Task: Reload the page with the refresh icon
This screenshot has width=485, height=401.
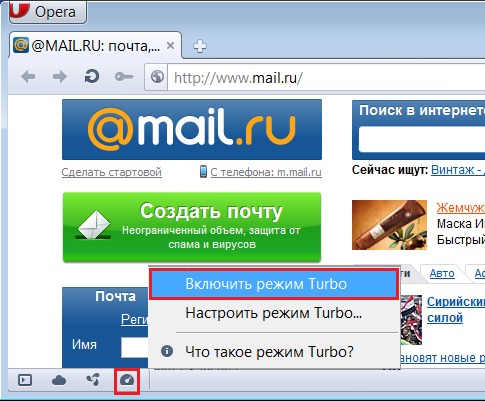Action: click(92, 77)
